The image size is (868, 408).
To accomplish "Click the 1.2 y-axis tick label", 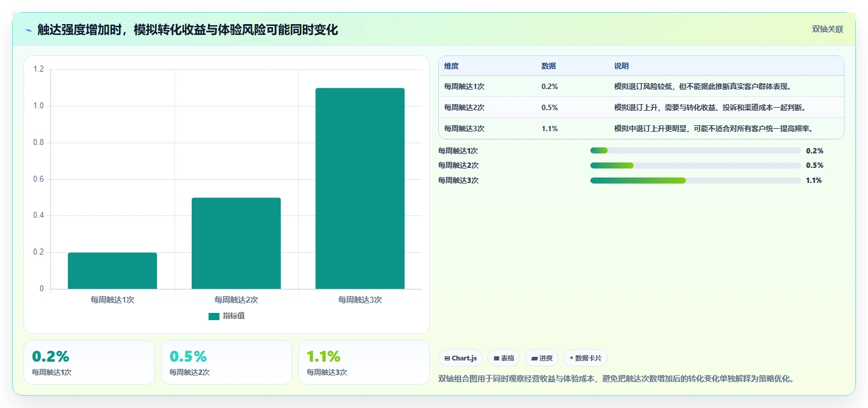I will coord(39,69).
